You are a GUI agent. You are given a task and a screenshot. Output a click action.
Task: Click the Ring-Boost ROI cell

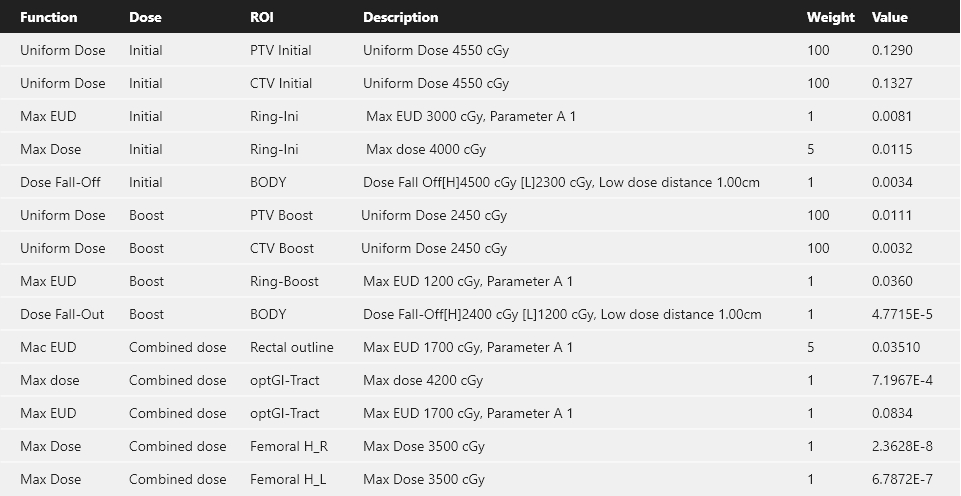[x=284, y=281]
